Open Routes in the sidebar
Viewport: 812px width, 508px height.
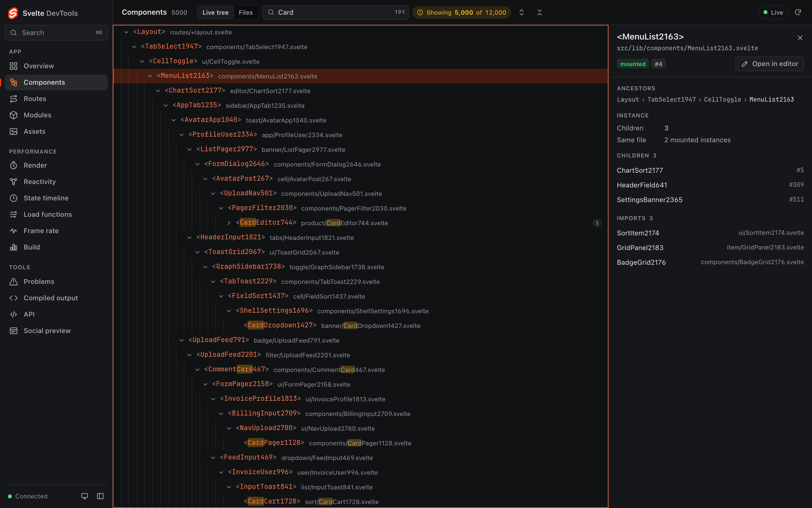56,99
